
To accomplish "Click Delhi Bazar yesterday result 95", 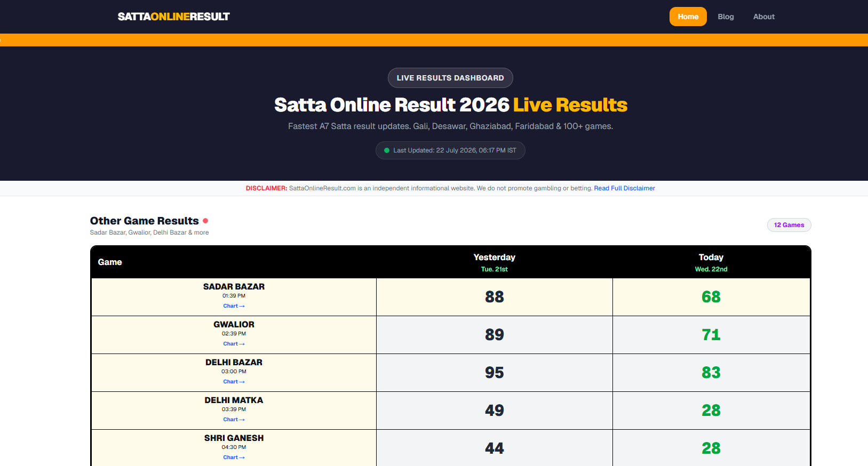I will [x=494, y=373].
